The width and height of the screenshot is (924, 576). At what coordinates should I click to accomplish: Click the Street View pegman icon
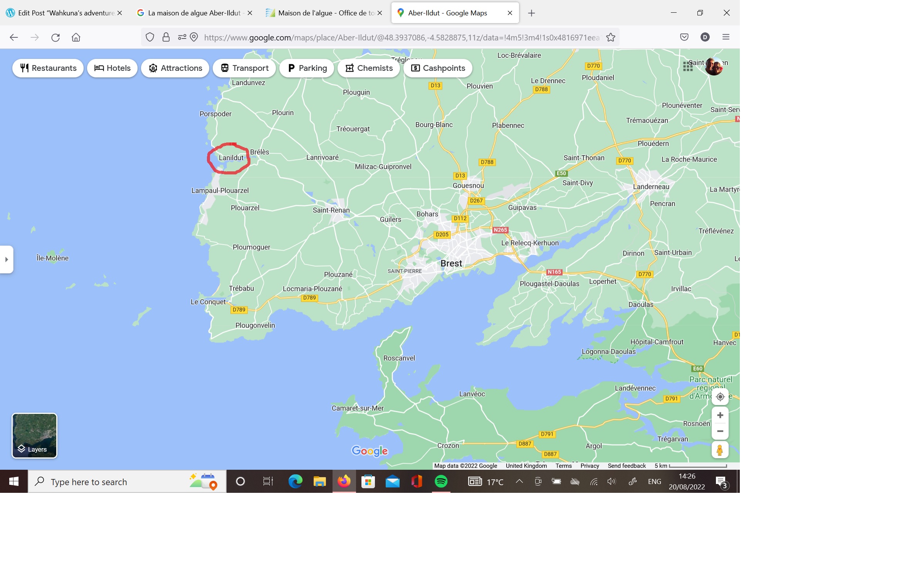(x=719, y=450)
